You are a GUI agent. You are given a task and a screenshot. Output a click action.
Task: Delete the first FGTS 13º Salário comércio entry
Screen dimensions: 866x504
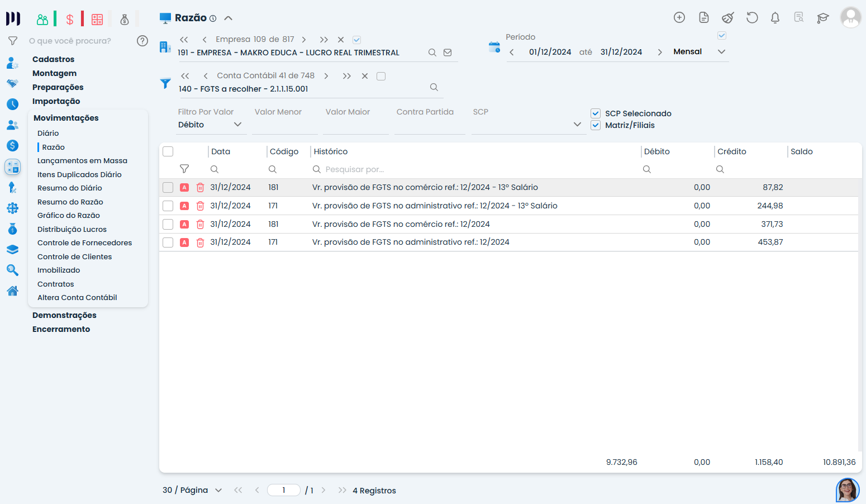(x=200, y=188)
